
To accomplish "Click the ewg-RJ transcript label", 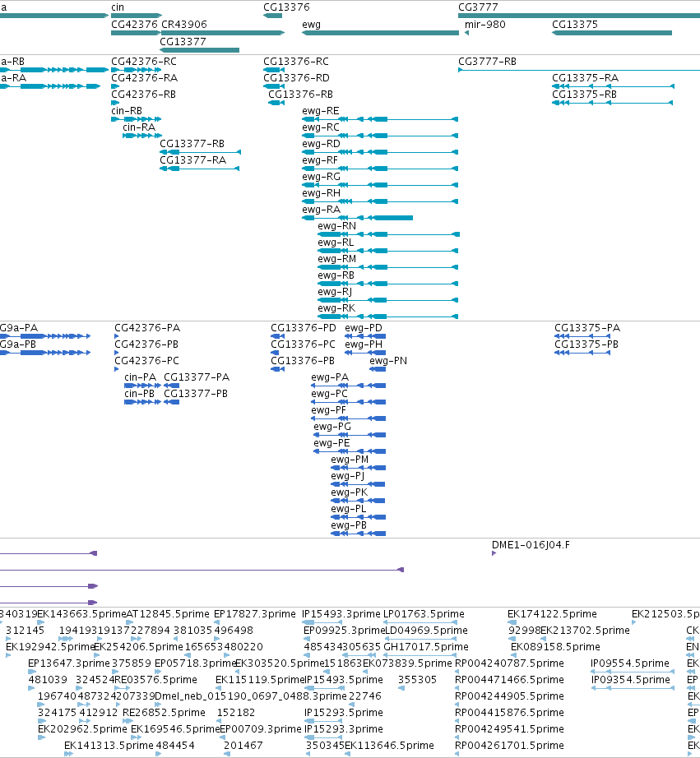I will tap(334, 292).
